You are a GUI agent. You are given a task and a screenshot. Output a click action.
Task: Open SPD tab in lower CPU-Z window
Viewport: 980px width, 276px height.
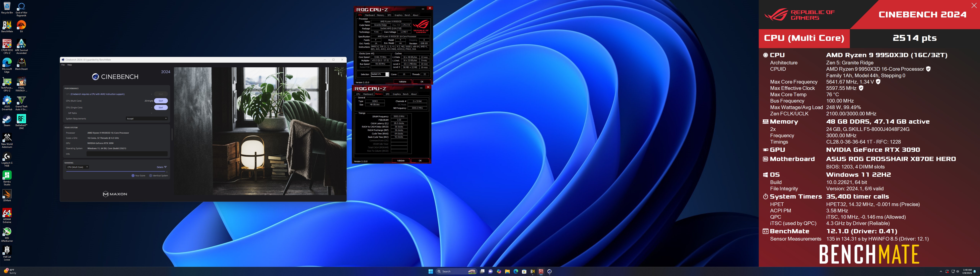pos(387,94)
